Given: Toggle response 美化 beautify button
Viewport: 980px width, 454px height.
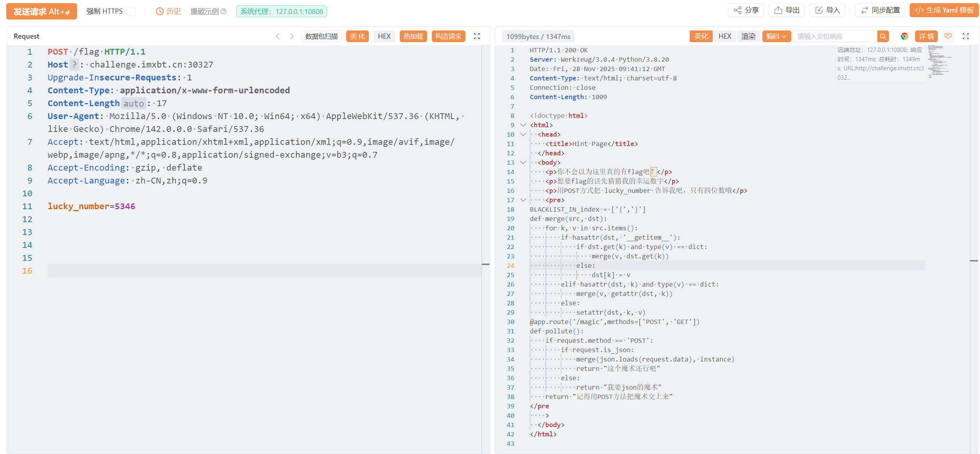Looking at the screenshot, I should point(701,36).
